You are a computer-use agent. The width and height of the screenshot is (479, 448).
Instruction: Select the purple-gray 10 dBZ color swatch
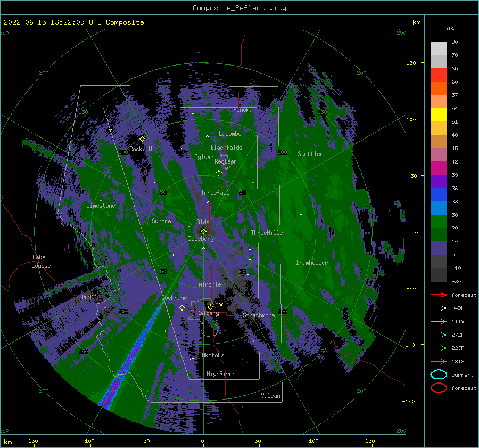pos(439,248)
